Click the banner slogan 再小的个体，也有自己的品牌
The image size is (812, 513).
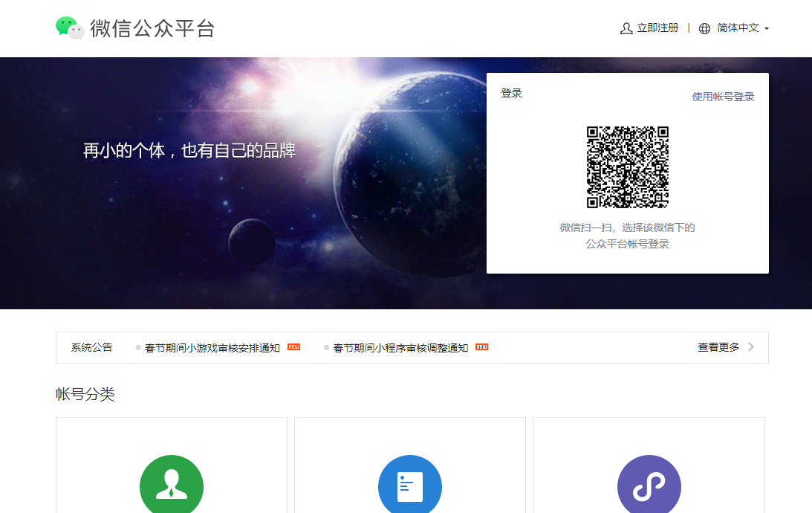(192, 150)
